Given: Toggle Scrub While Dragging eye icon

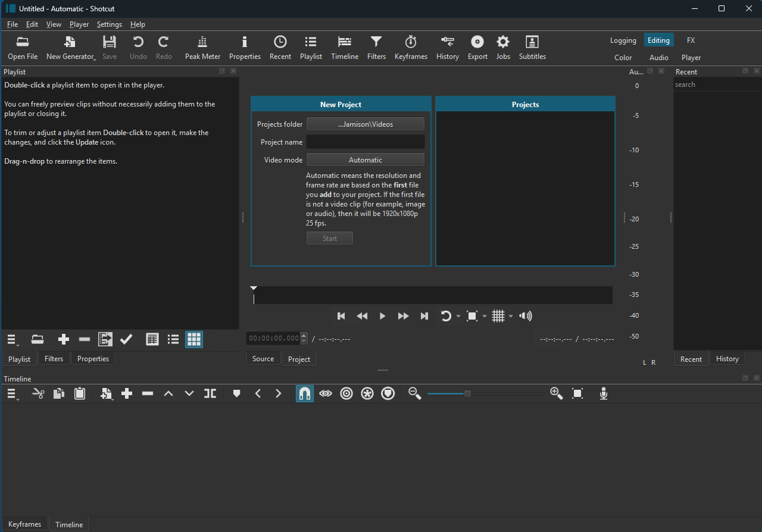Looking at the screenshot, I should click(326, 393).
